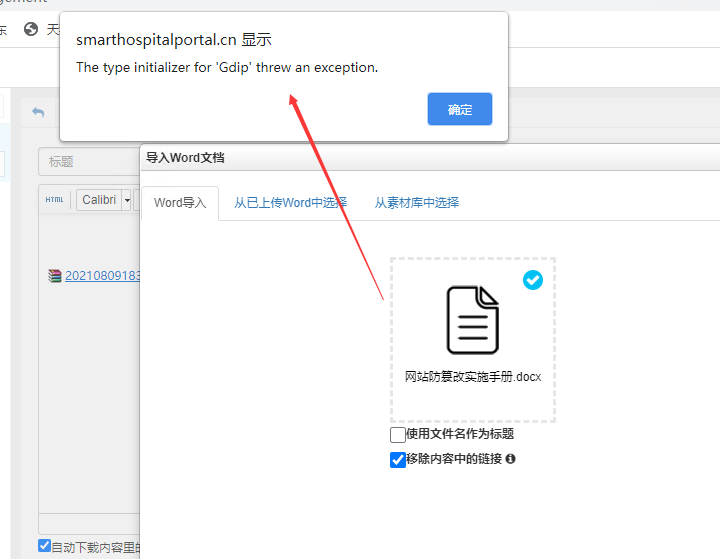This screenshot has width=720, height=559.
Task: Toggle 自动下载内容 checkbox at bottom
Action: pos(44,546)
